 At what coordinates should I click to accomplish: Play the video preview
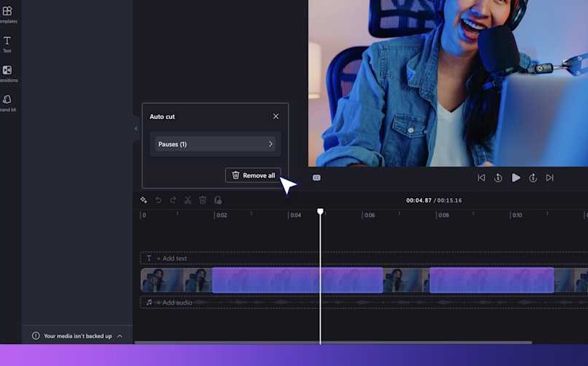[516, 178]
